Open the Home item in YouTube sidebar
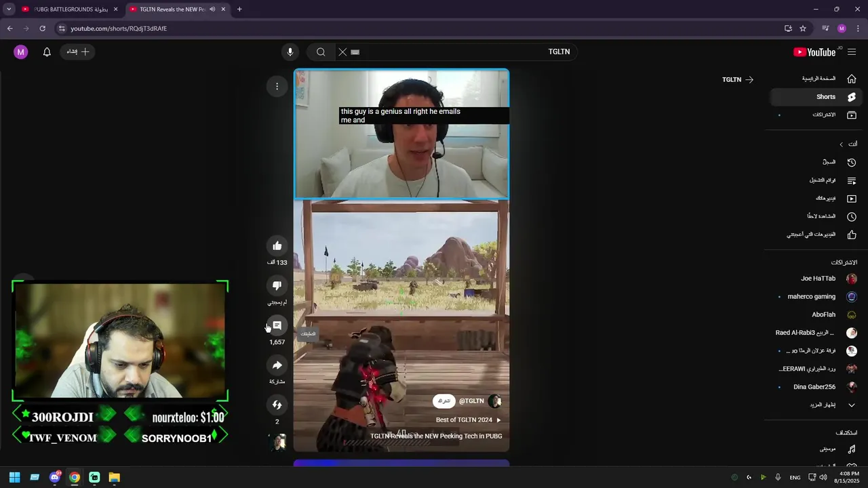This screenshot has height=488, width=868. [815, 79]
